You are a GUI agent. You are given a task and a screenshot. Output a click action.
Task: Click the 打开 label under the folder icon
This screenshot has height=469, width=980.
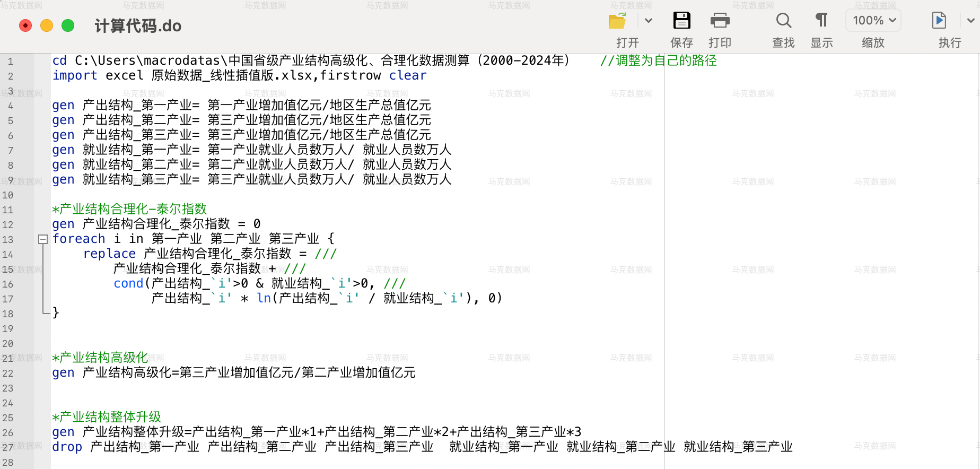coord(627,43)
